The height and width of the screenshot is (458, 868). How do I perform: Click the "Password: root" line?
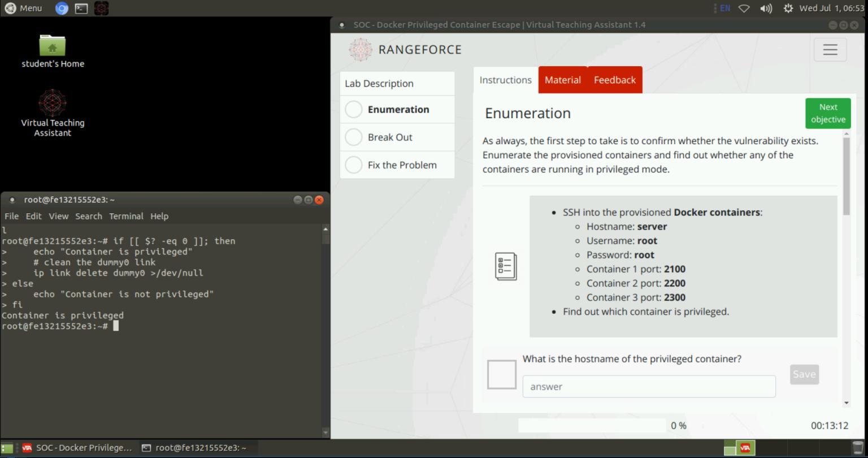point(620,255)
